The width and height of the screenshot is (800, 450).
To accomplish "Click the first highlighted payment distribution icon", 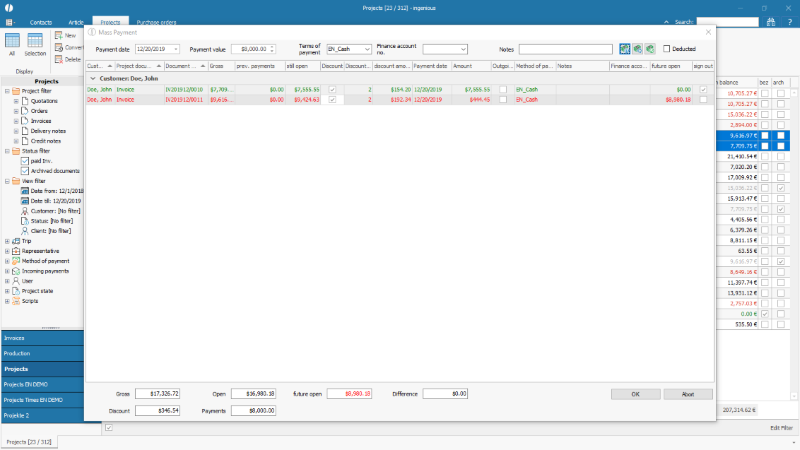I will tap(624, 49).
